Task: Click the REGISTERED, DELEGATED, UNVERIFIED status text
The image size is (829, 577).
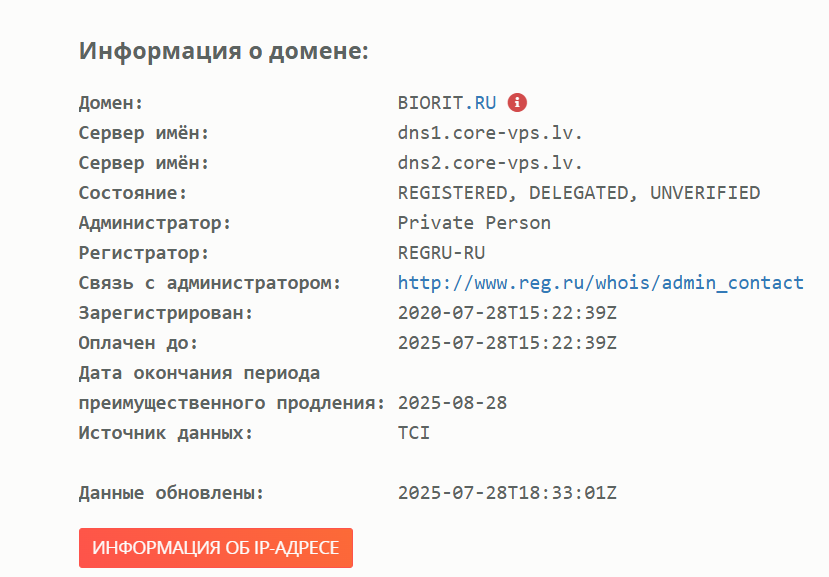Action: [x=578, y=193]
